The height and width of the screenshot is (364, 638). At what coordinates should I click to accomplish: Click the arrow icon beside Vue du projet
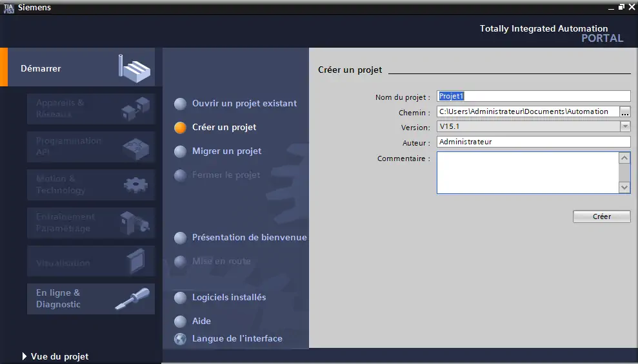tap(25, 357)
